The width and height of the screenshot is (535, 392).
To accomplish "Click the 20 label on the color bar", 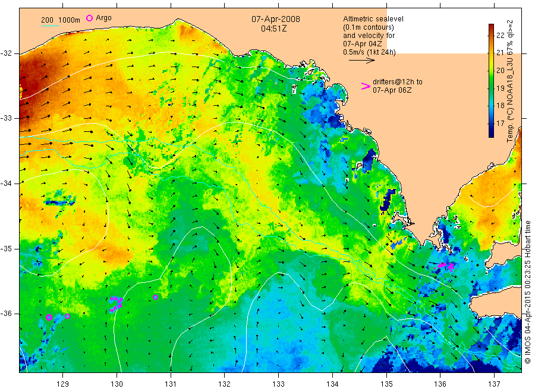I will coord(500,70).
